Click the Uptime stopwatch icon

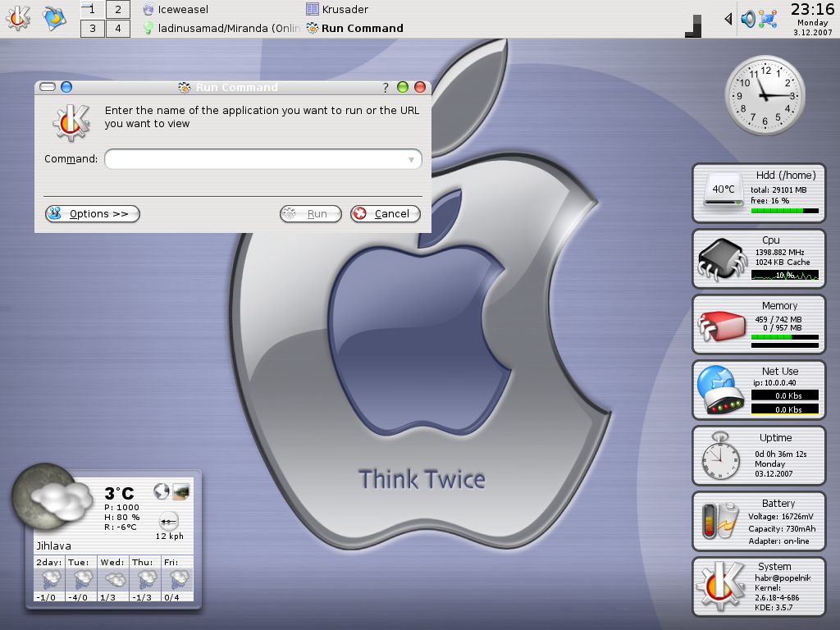coord(720,455)
